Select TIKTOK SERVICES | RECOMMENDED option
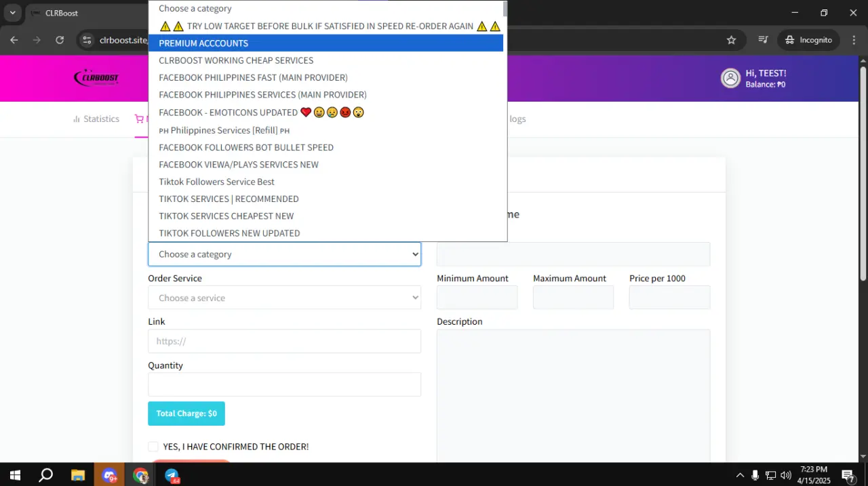Viewport: 868px width, 486px height. (x=326, y=199)
